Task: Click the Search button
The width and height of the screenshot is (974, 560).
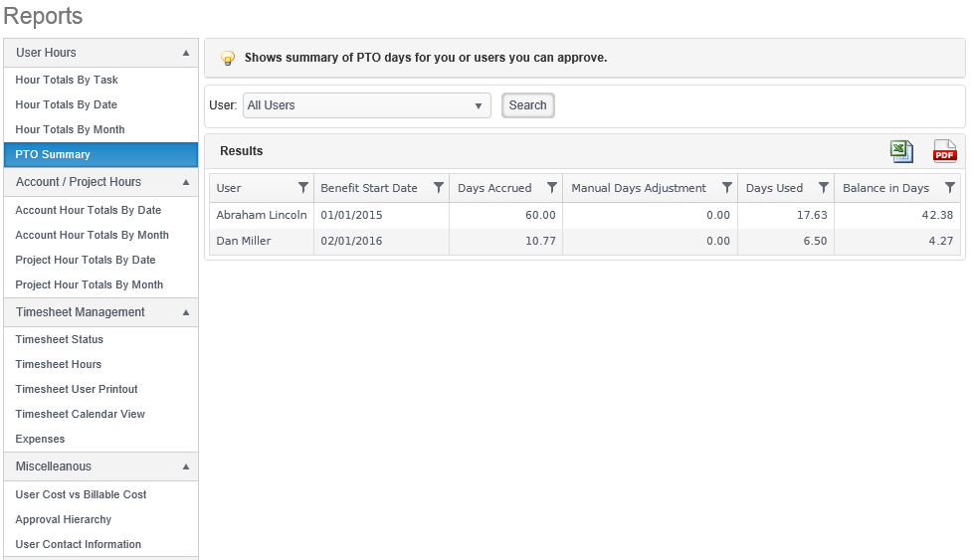Action: click(528, 105)
